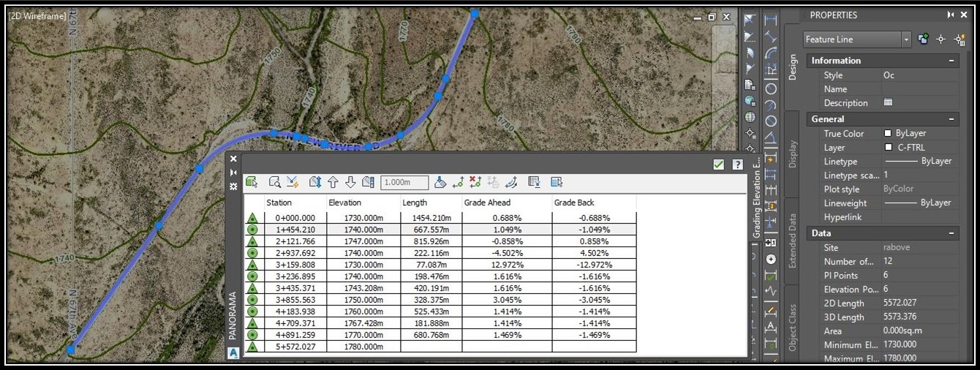Screen dimensions: 980x370
Task: Click the 815.926m length cell
Action: pos(431,241)
